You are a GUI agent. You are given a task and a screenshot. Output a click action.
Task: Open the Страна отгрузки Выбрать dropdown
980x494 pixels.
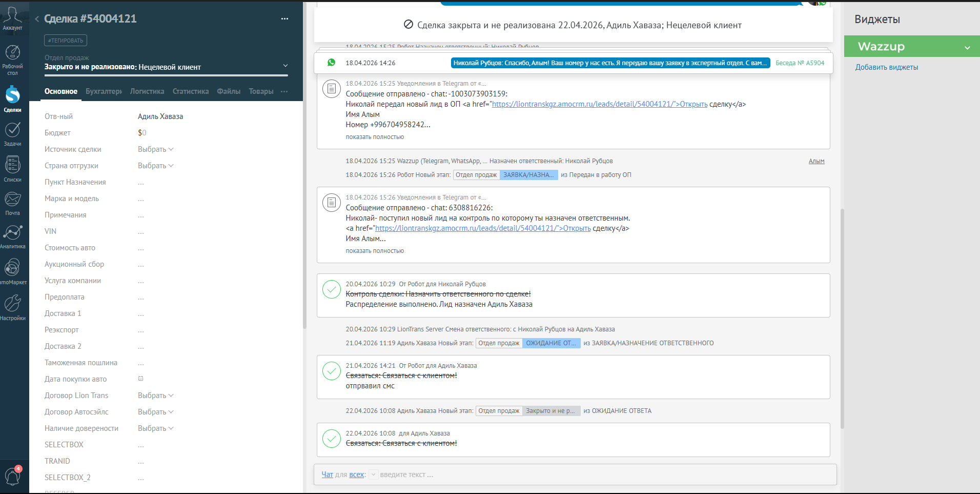coord(156,166)
